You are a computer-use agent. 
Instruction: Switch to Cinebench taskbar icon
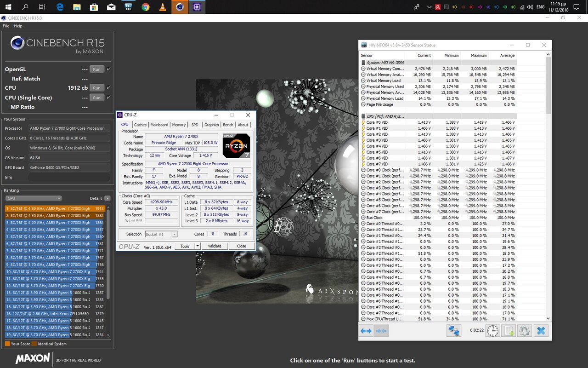(180, 7)
